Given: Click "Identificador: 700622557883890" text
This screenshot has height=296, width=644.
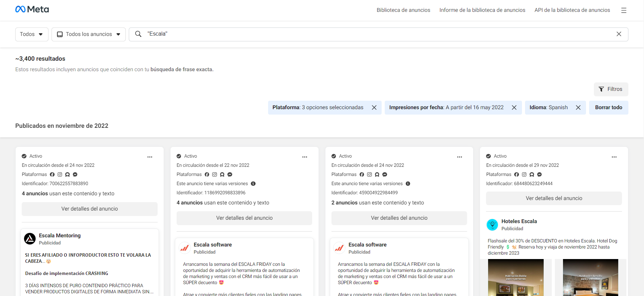Looking at the screenshot, I should pos(55,183).
